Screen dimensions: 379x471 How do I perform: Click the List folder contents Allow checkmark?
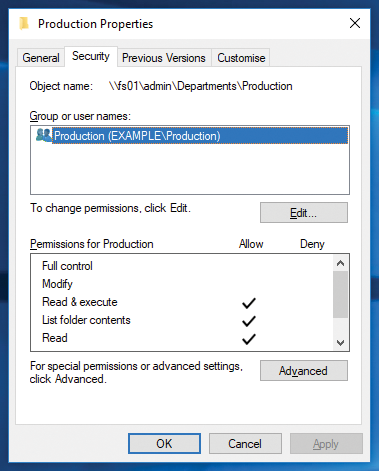coord(249,321)
